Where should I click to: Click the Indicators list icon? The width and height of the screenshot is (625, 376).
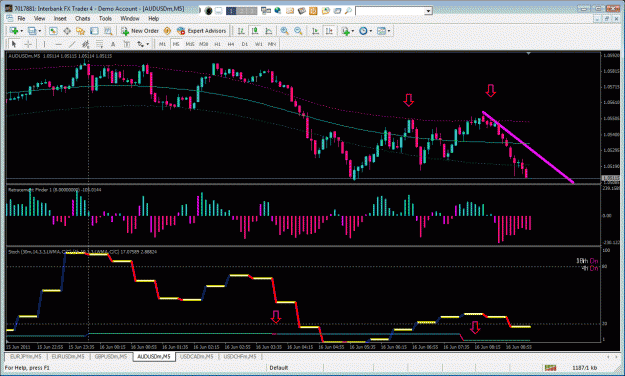[345, 31]
